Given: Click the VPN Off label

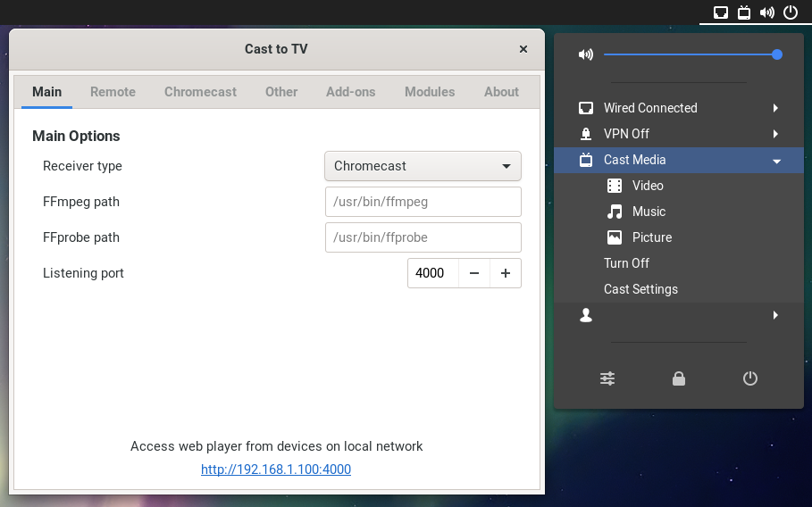Looking at the screenshot, I should click(x=626, y=134).
